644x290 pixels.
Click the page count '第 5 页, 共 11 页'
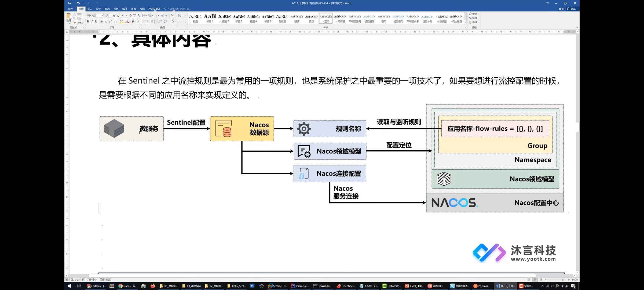75,280
